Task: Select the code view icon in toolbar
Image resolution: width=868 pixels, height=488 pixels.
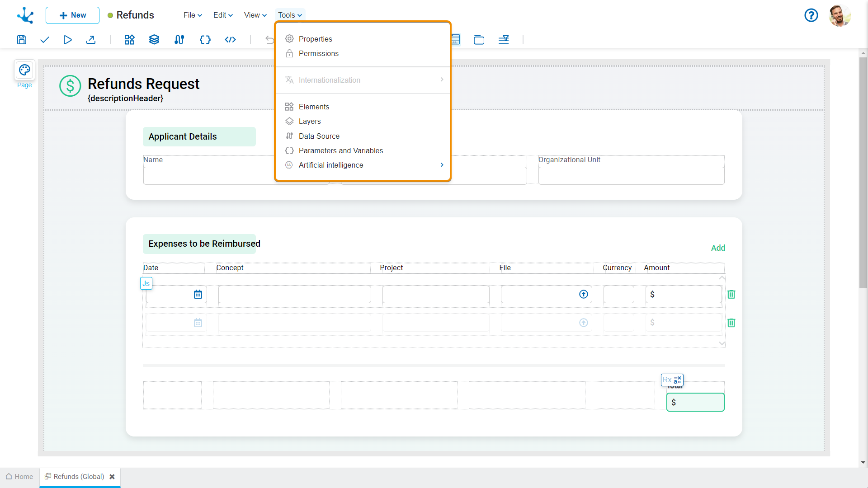Action: [230, 39]
